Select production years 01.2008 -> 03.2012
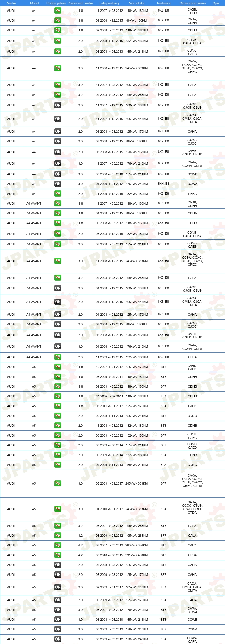Viewport: 225px width, 644px height. click(109, 132)
